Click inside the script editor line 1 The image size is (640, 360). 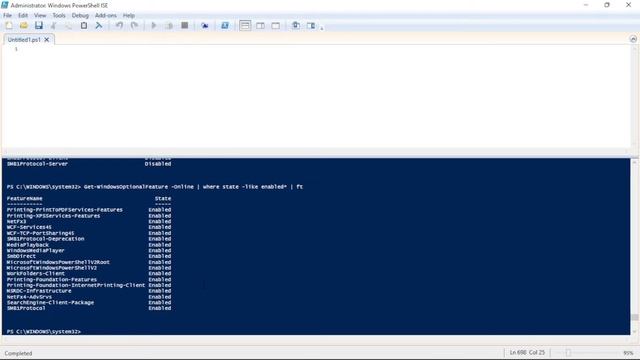coord(322,49)
